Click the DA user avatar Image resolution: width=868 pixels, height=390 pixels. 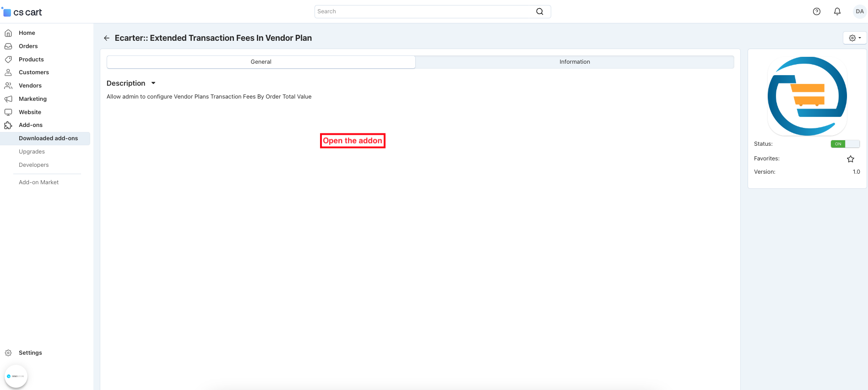859,11
